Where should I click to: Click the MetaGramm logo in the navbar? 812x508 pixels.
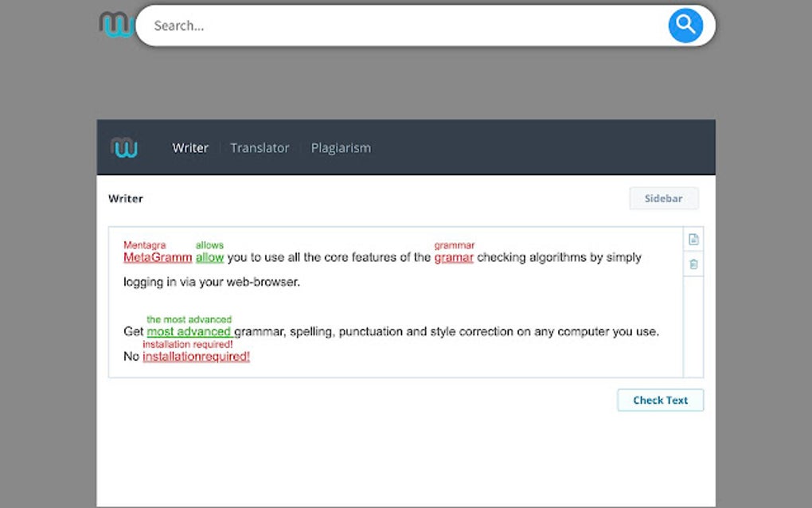[x=124, y=147]
